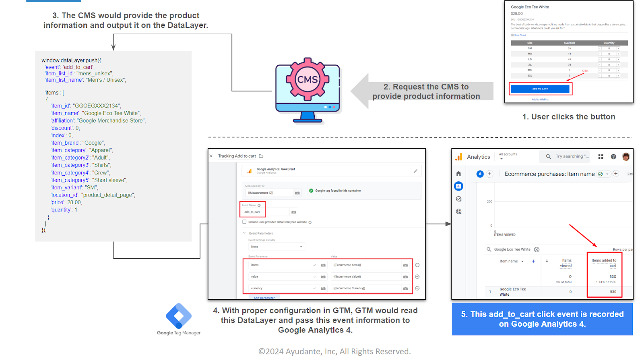Open the Item name dimension dropdown
This screenshot has width=644, height=363.
[x=512, y=261]
